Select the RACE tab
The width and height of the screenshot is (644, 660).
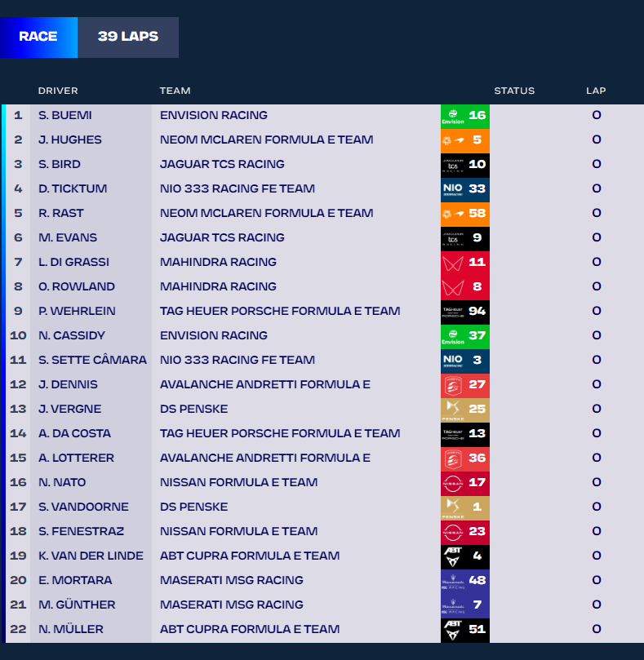point(38,37)
